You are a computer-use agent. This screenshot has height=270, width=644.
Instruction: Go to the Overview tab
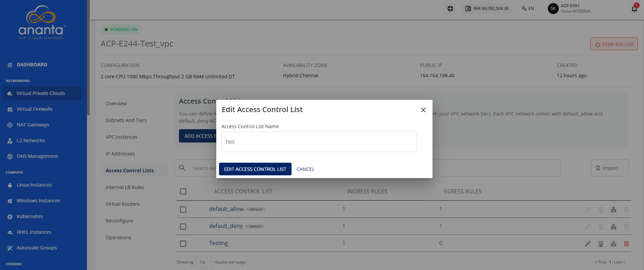tap(116, 104)
